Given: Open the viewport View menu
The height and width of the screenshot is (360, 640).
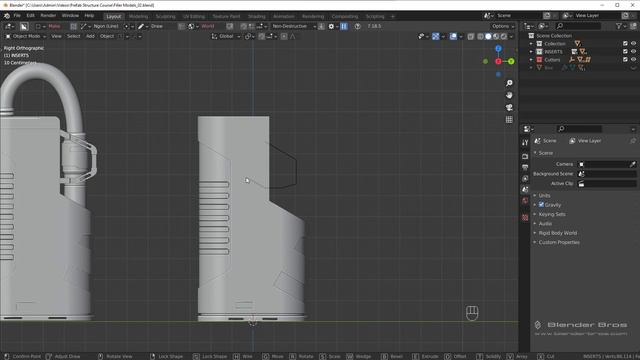Looking at the screenshot, I should [56, 36].
